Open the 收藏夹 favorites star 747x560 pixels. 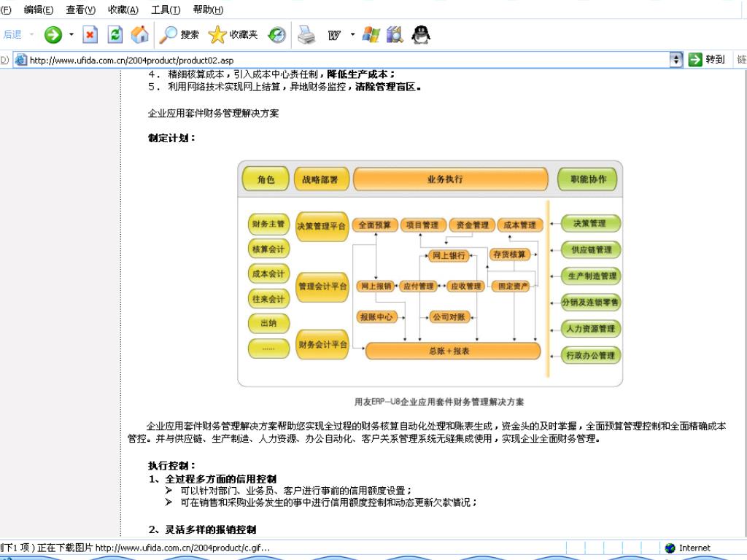tap(233, 35)
